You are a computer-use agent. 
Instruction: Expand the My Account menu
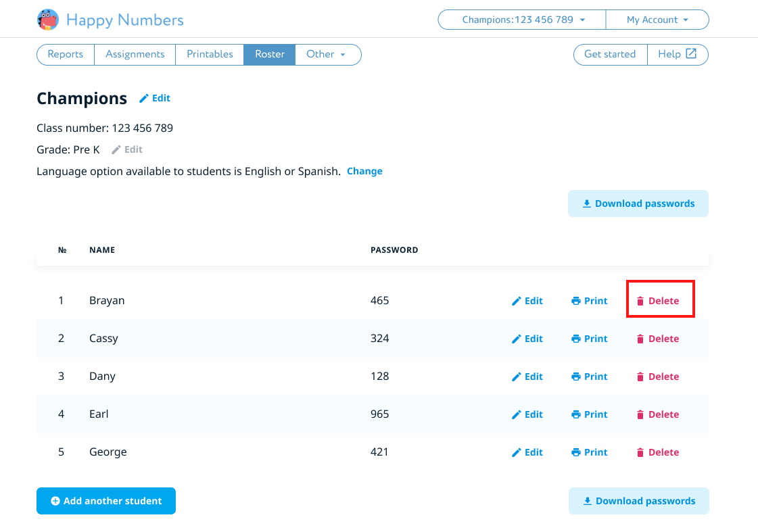(x=657, y=20)
